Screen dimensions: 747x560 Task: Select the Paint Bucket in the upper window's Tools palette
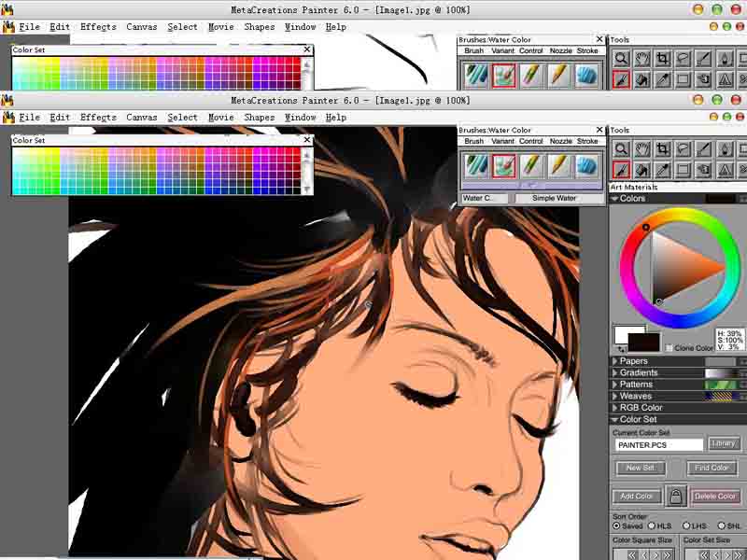(x=641, y=79)
